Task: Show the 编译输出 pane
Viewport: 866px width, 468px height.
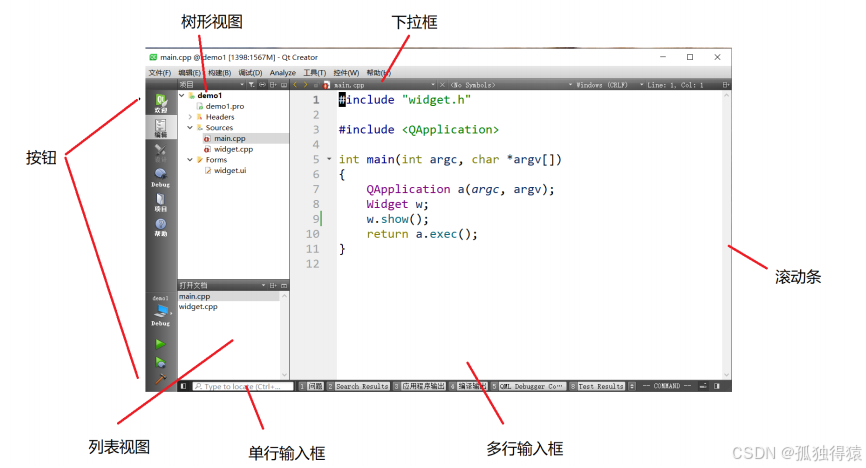Action: coord(468,386)
